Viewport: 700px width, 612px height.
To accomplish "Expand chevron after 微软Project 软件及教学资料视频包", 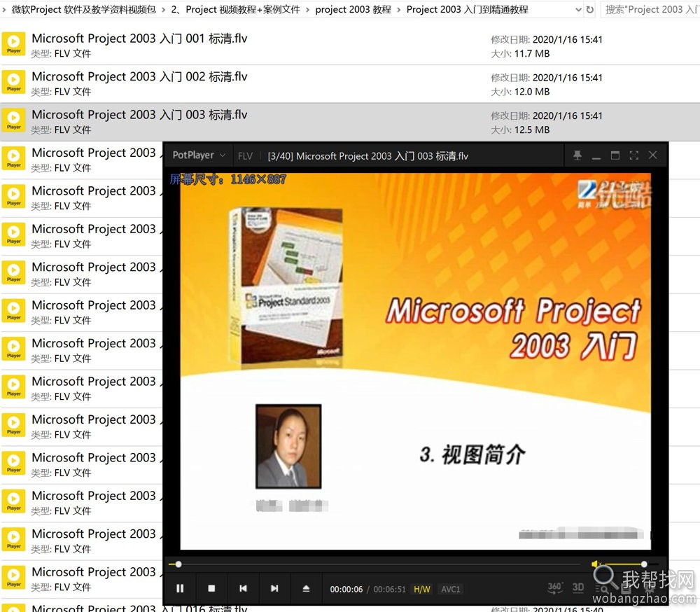I will coord(163,10).
